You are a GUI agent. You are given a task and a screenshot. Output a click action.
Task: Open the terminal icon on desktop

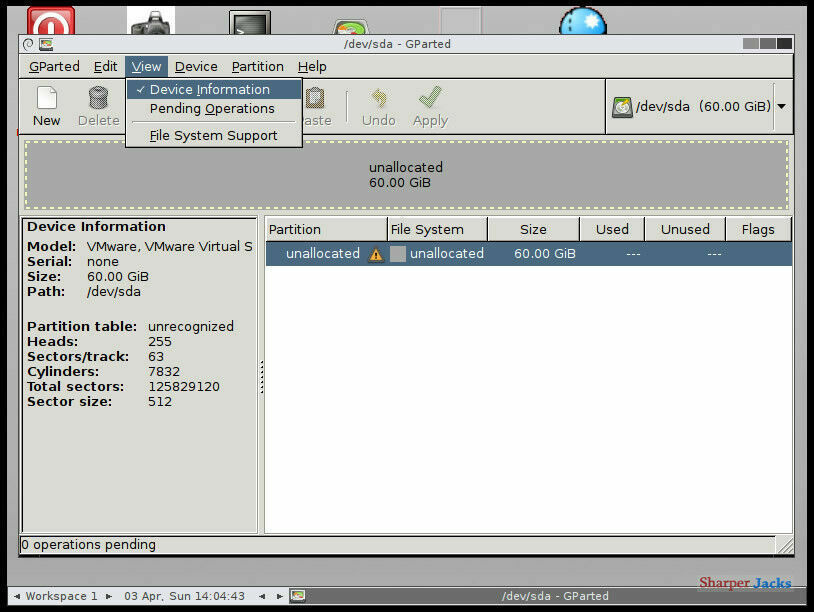[x=250, y=23]
